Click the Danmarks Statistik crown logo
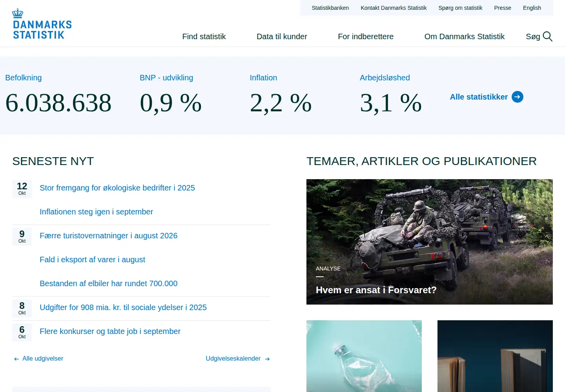This screenshot has width=565, height=392. [42, 24]
